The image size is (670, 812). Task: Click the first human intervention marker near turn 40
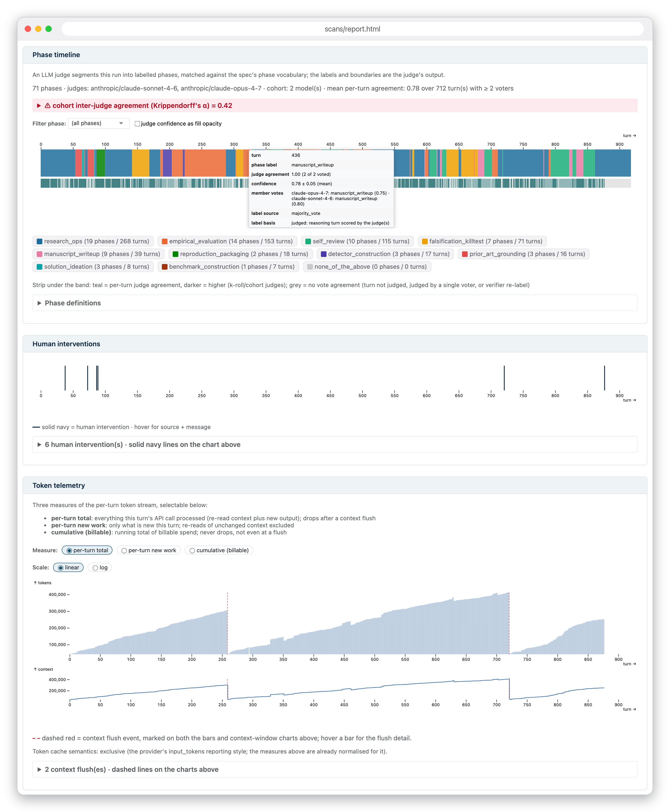point(65,378)
